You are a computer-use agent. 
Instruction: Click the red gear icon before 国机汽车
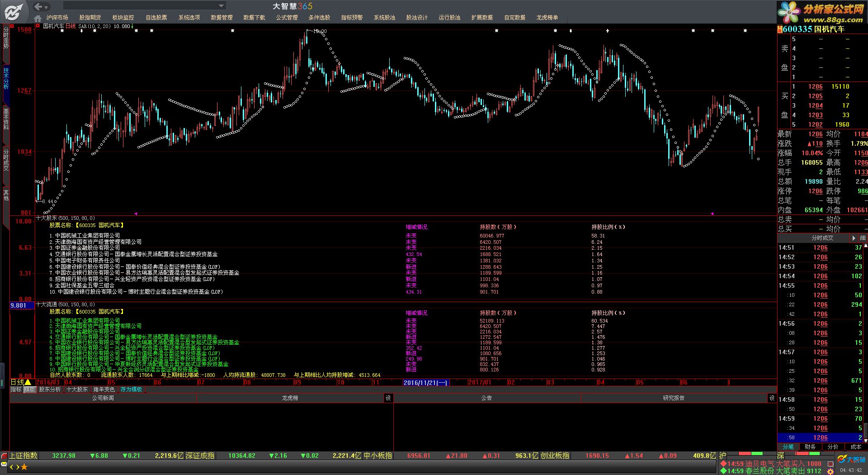(38, 26)
